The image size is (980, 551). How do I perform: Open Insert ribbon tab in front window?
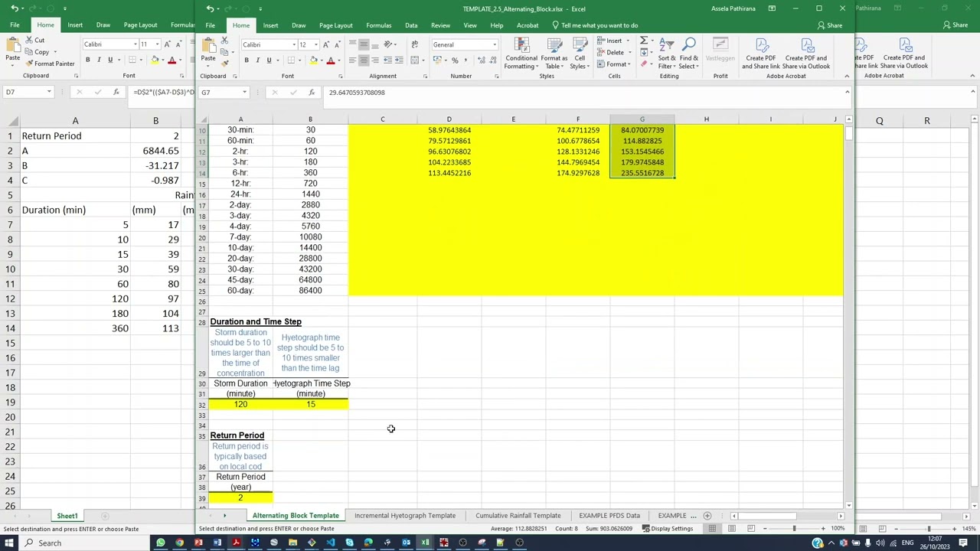pyautogui.click(x=270, y=25)
